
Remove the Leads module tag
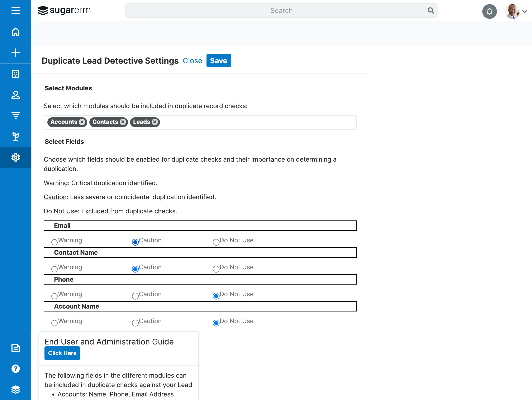tap(155, 122)
